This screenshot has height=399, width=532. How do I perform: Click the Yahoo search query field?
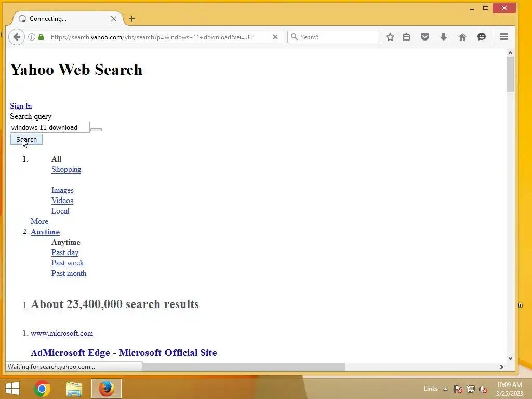pyautogui.click(x=50, y=127)
